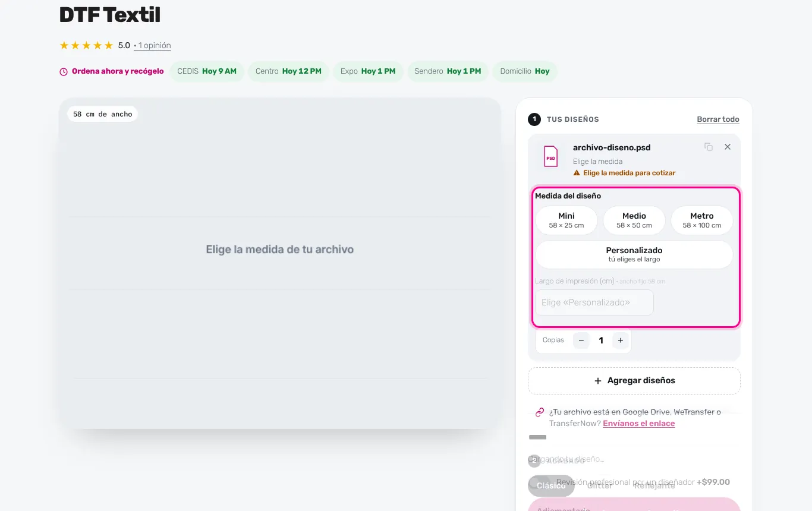Select CEDIS Hoy 9 AM pickup chip
The image size is (812, 511).
pyautogui.click(x=207, y=71)
